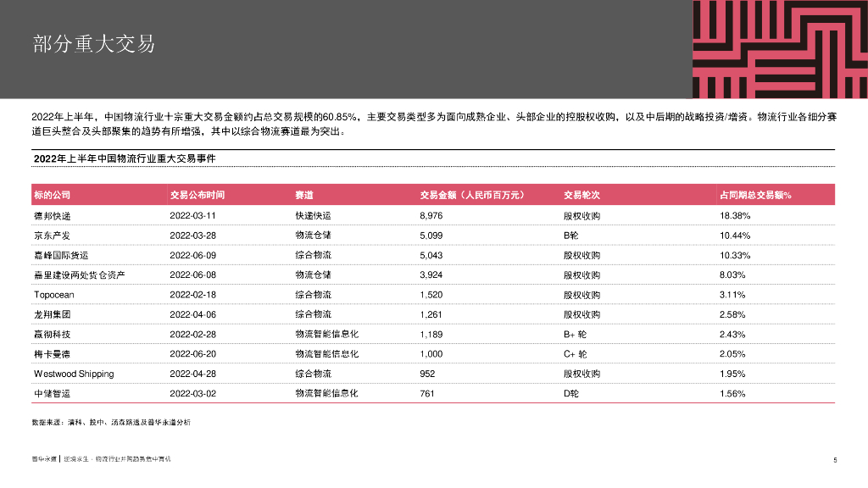Click the 18.38% percentage value
The height and width of the screenshot is (488, 868).
[734, 216]
